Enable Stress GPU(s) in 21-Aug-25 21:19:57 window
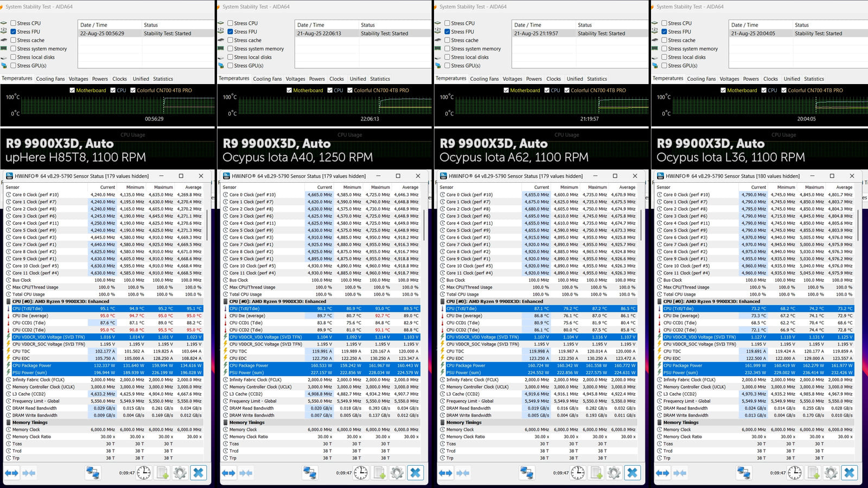Screen dimensions: 868x488 point(447,66)
